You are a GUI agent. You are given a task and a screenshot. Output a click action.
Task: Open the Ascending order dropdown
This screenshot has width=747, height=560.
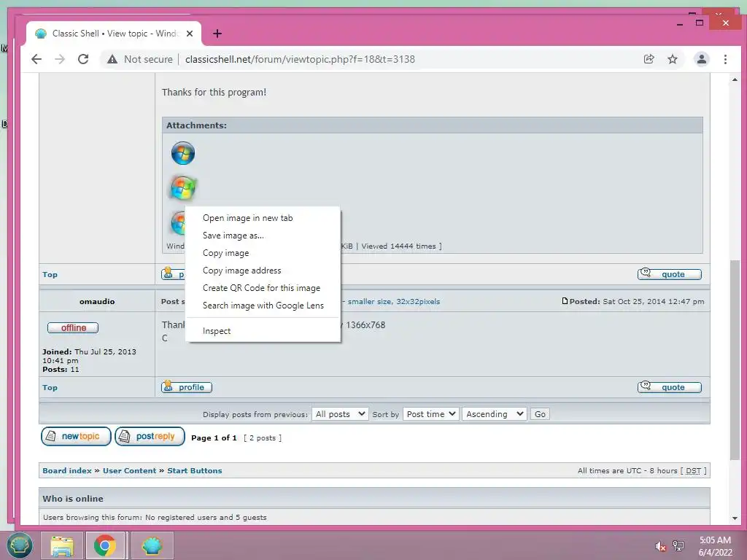(494, 414)
